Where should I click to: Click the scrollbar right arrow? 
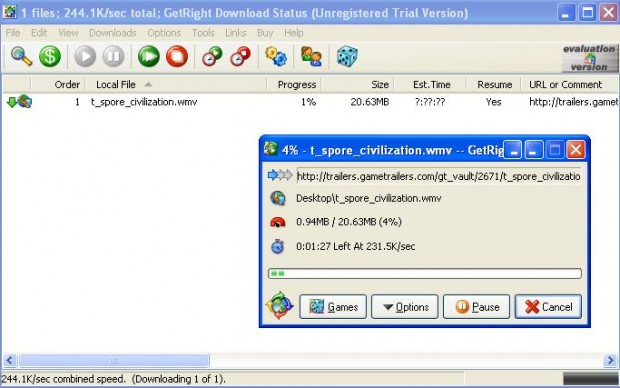click(611, 360)
